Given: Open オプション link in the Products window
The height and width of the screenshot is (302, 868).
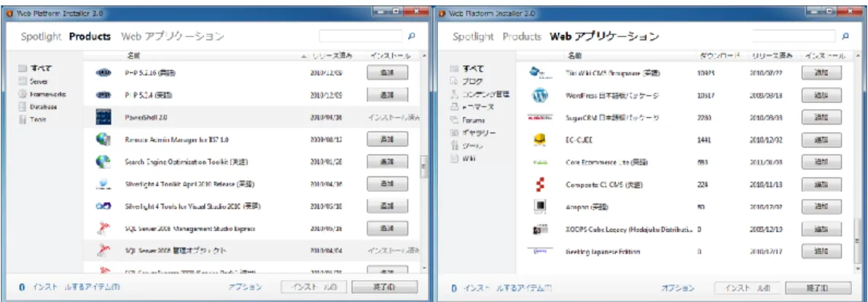Looking at the screenshot, I should point(245,287).
